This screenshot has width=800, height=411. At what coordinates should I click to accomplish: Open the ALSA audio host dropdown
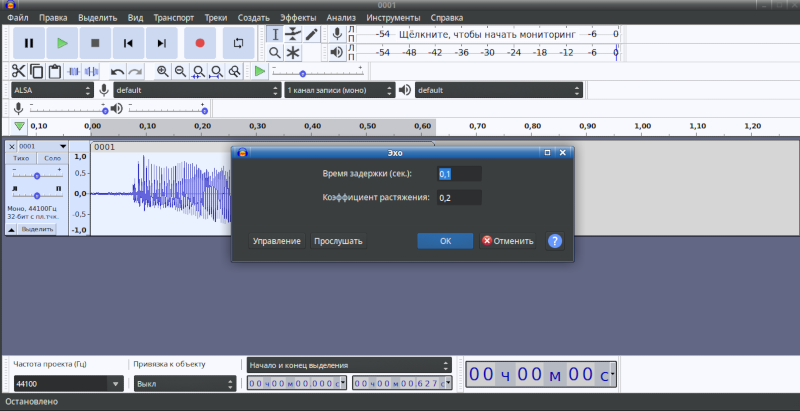54,90
